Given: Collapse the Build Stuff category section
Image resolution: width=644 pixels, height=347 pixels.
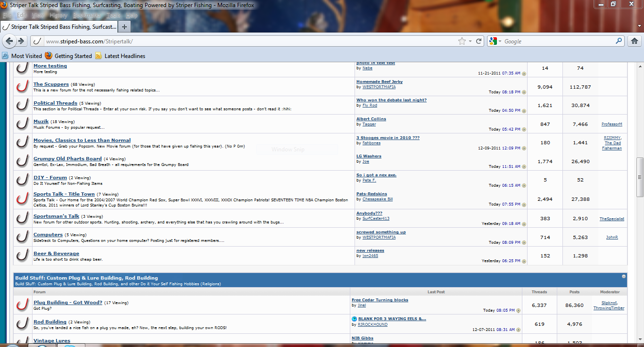Looking at the screenshot, I should pyautogui.click(x=624, y=276).
